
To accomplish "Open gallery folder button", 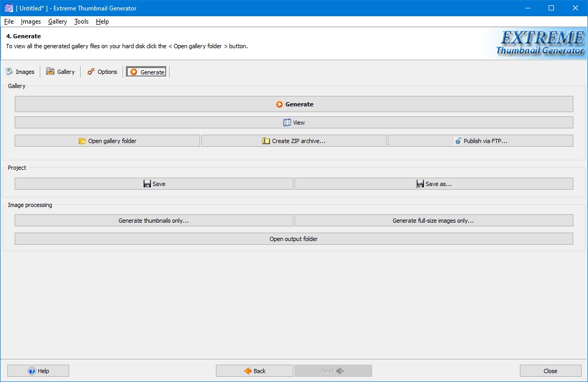I will click(x=107, y=141).
